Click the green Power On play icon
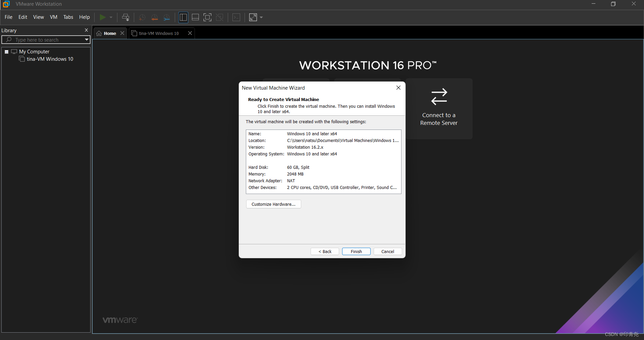 tap(103, 17)
